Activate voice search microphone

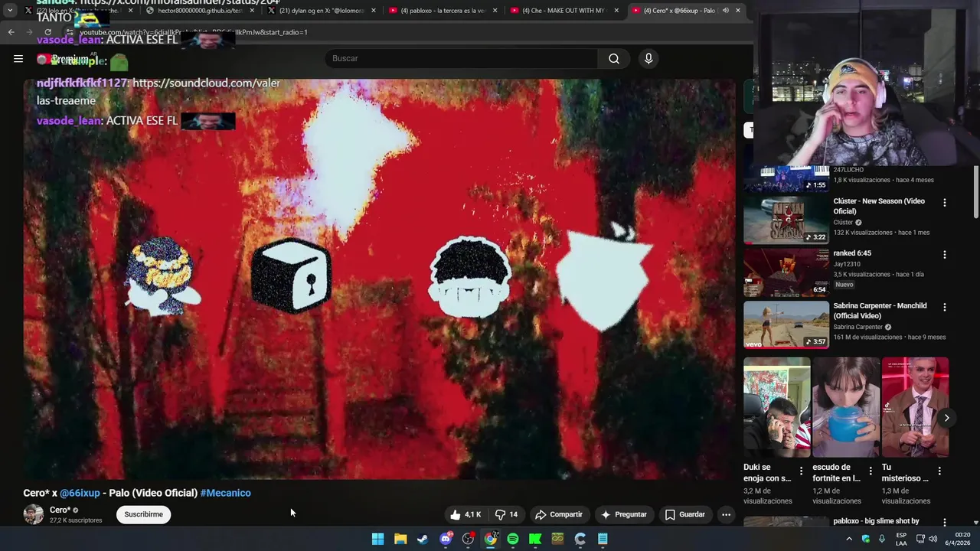pyautogui.click(x=648, y=59)
